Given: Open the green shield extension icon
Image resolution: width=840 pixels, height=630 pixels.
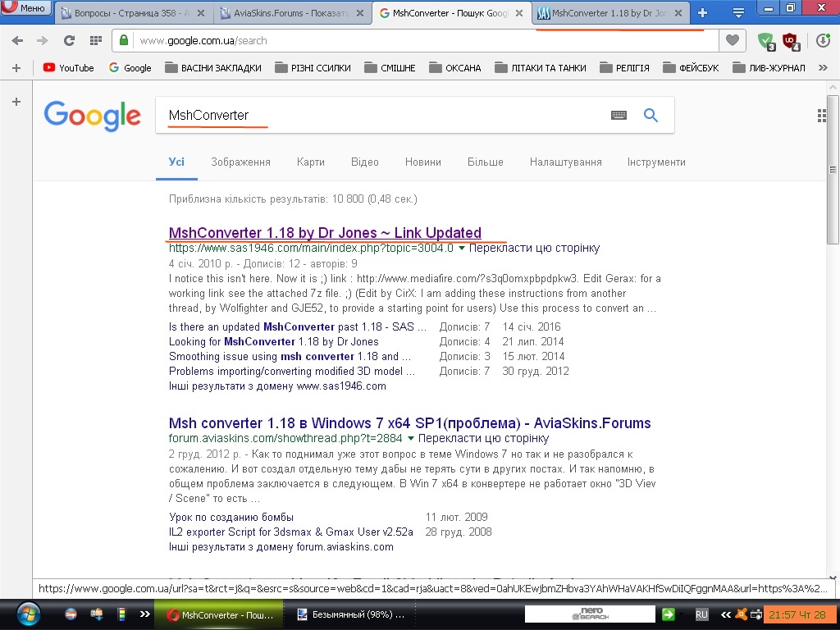Looking at the screenshot, I should click(x=766, y=41).
